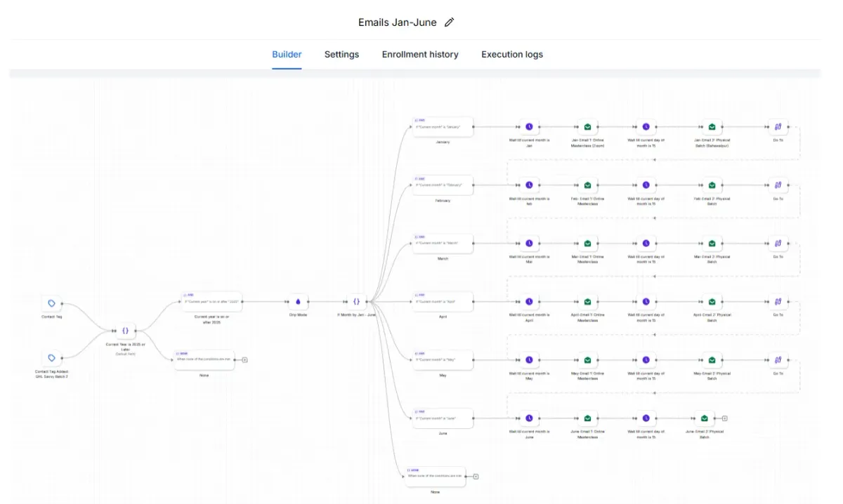Open Jan Email 1 Online Masterclass node

pos(587,127)
